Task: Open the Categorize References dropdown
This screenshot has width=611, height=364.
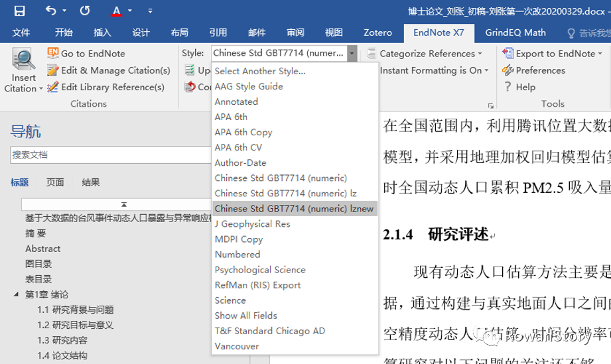Action: (x=480, y=54)
